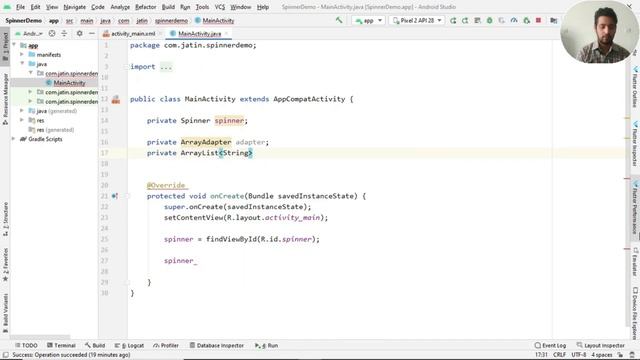
Task: Toggle the Flutter Performance side tab
Action: [635, 207]
